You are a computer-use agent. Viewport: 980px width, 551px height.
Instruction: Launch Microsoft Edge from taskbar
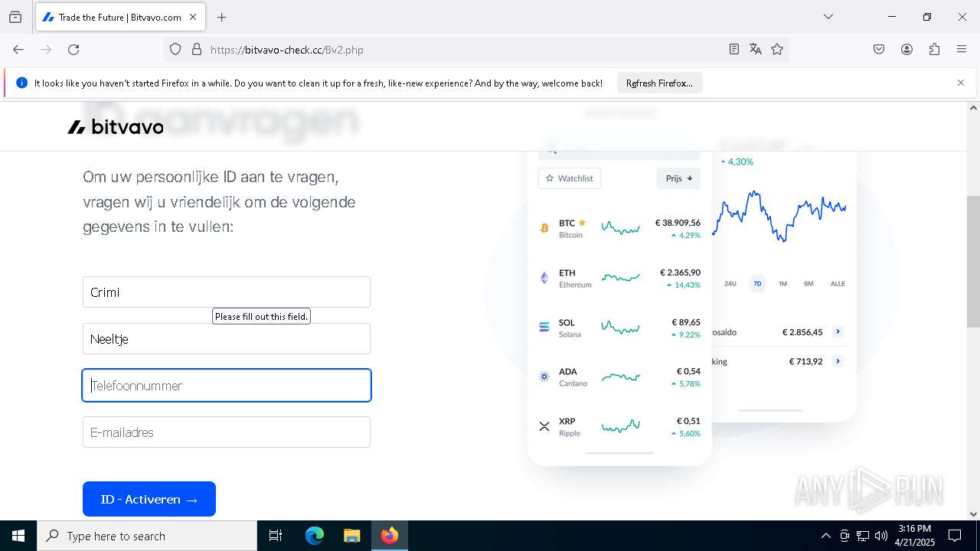click(x=315, y=536)
